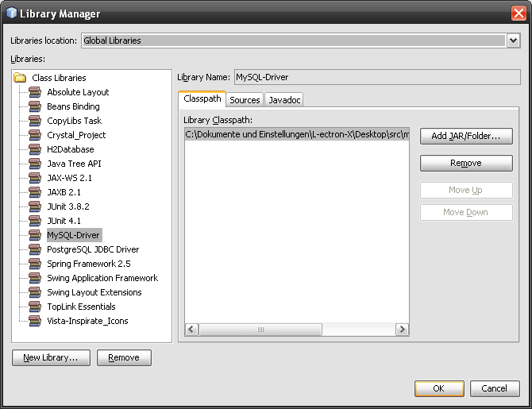Open the Libraries location dropdown

point(513,41)
